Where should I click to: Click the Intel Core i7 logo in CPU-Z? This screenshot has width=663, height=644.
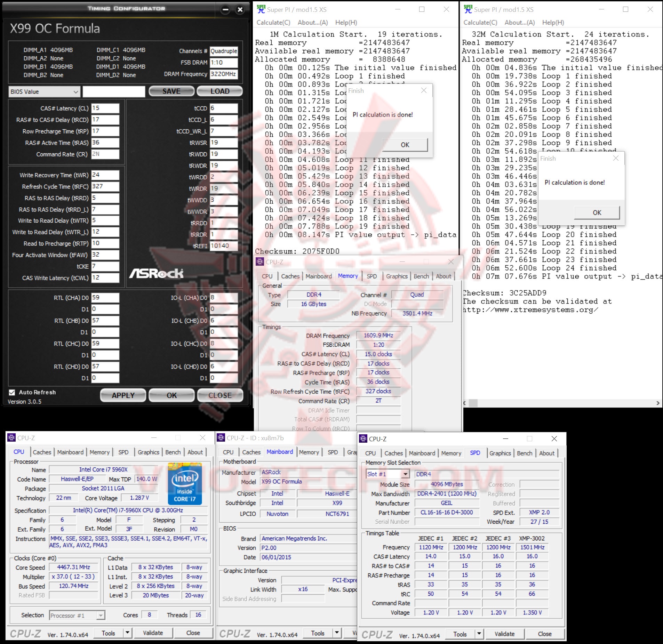(x=185, y=483)
